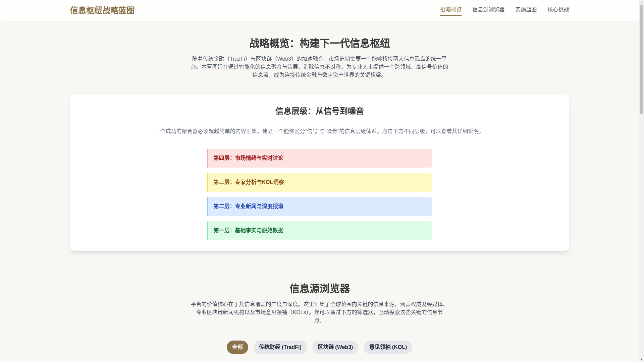Open the 战略概览 nav tab
This screenshot has height=362, width=644.
tap(450, 10)
